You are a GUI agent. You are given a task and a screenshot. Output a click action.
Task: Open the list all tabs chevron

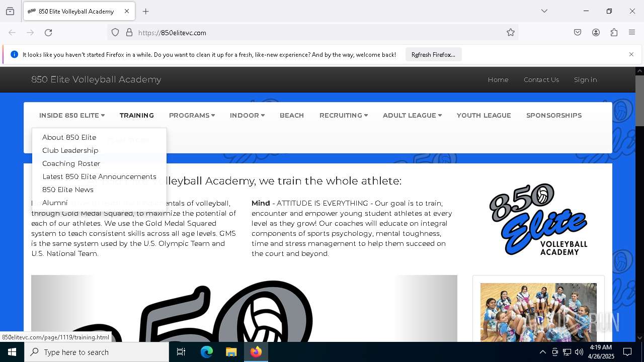(x=544, y=11)
